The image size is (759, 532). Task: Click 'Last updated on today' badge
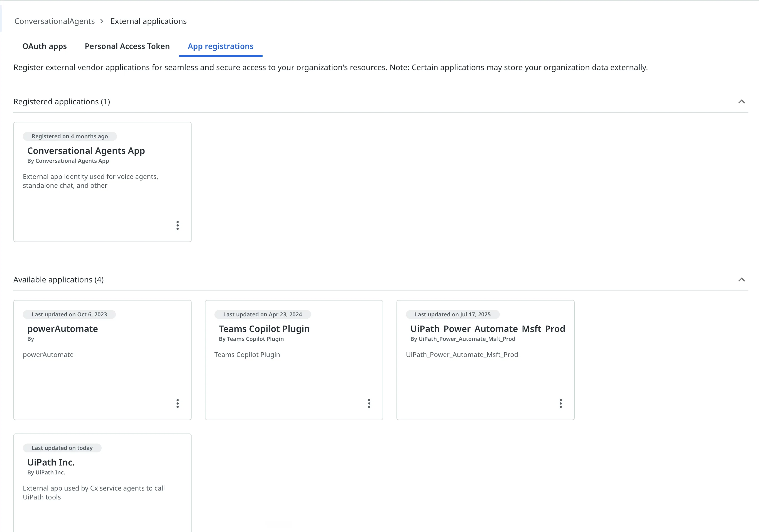(x=62, y=448)
